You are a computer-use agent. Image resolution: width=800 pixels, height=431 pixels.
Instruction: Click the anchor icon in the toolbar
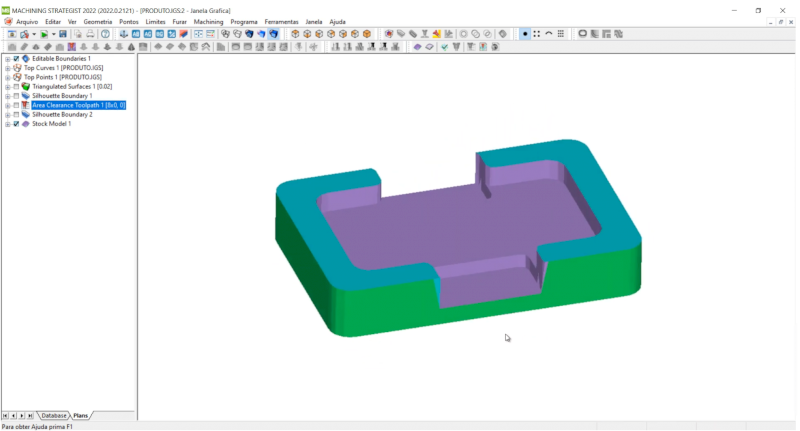[x=124, y=34]
